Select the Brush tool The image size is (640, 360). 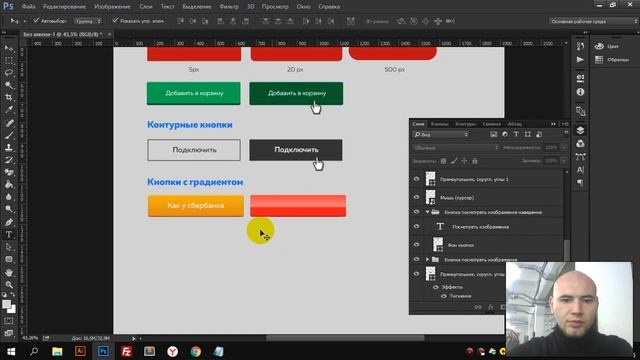[9, 135]
